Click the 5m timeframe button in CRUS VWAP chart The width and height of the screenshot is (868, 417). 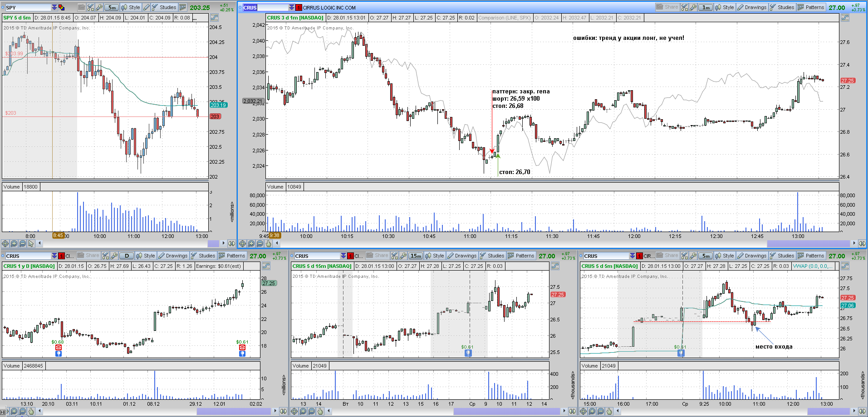[706, 256]
